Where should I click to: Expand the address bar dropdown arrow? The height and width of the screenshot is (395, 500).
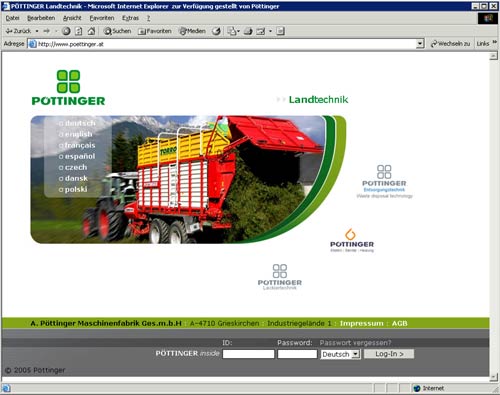pyautogui.click(x=420, y=44)
